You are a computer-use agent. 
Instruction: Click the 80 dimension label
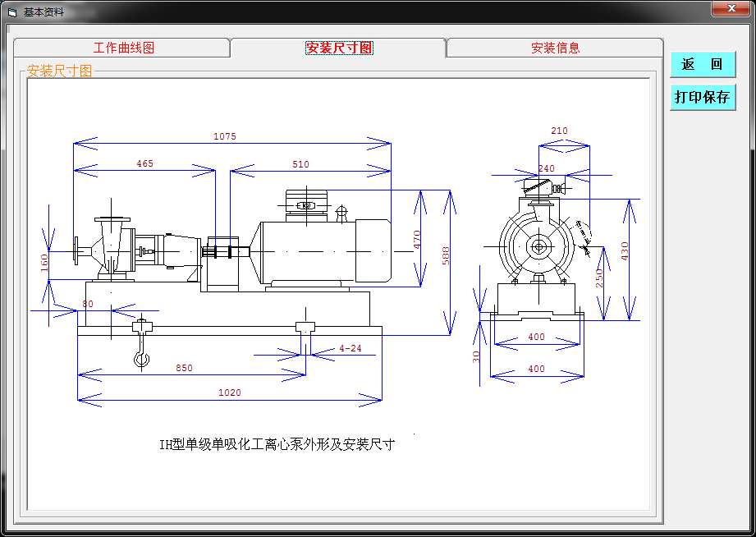[88, 304]
